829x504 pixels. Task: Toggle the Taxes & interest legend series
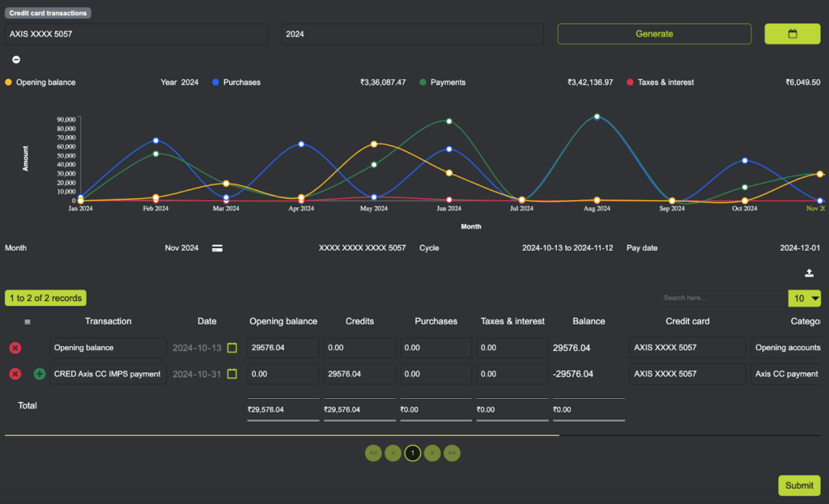(661, 83)
